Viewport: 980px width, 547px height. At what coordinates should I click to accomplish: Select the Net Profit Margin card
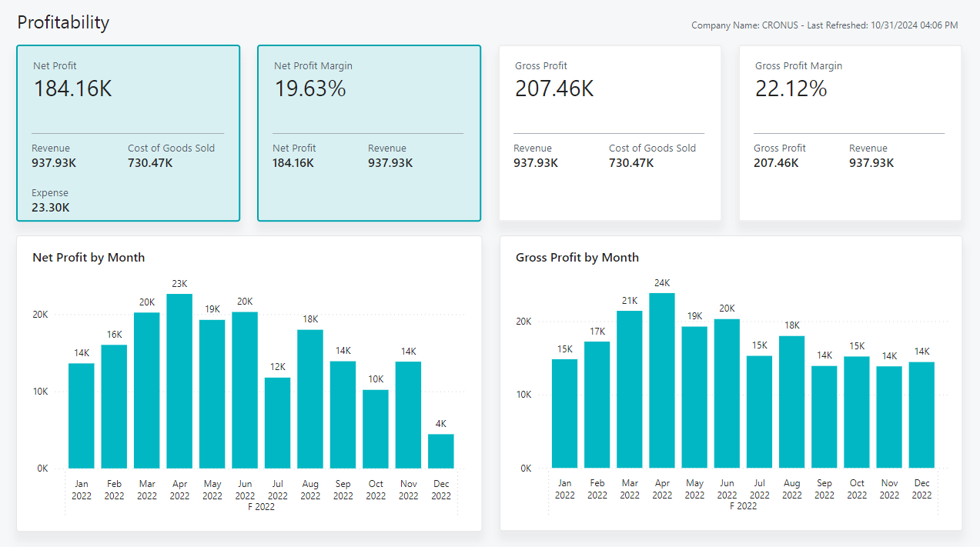point(369,132)
